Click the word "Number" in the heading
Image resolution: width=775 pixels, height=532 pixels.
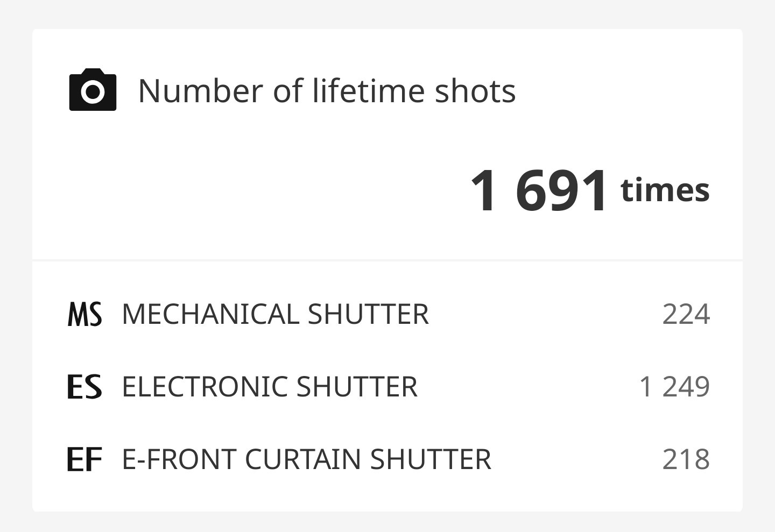[x=201, y=90]
